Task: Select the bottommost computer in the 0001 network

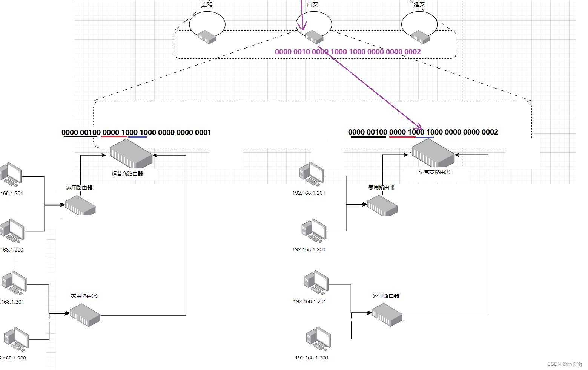Action: 16,339
